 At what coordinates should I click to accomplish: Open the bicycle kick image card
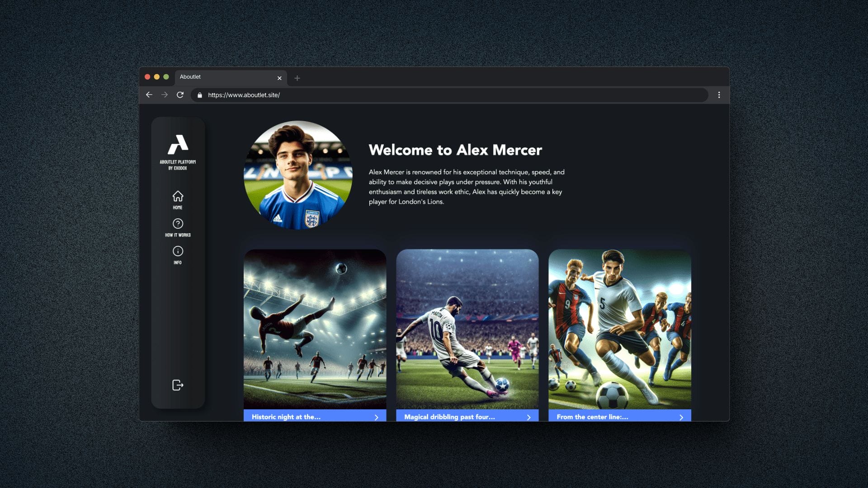315,329
